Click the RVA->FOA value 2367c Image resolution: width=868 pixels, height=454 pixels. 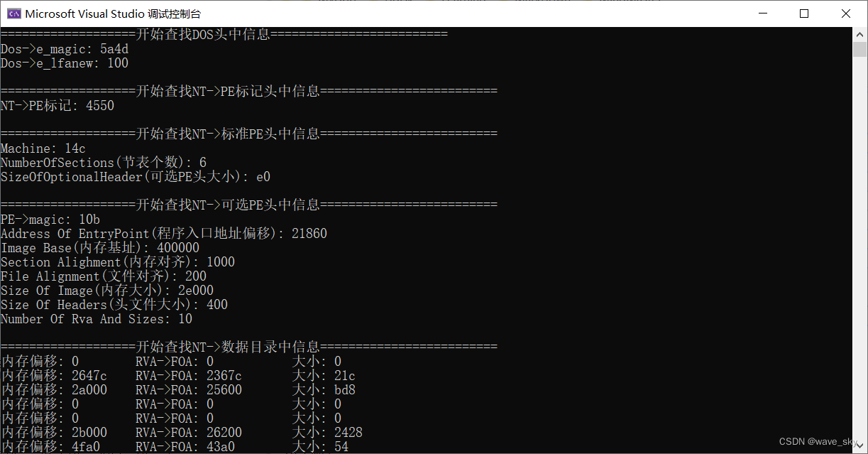pyautogui.click(x=224, y=376)
